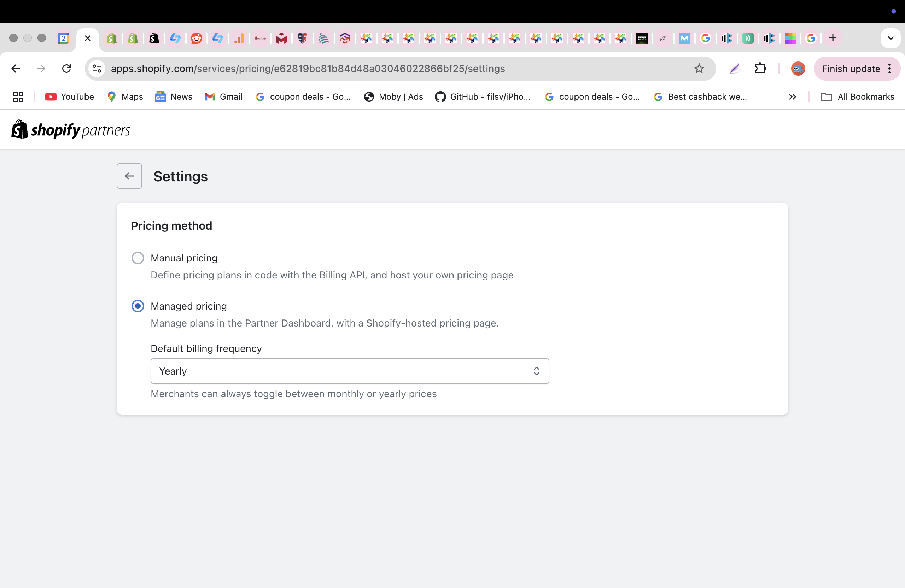Open the browser profile avatar
Viewport: 905px width, 588px height.
tap(798, 69)
